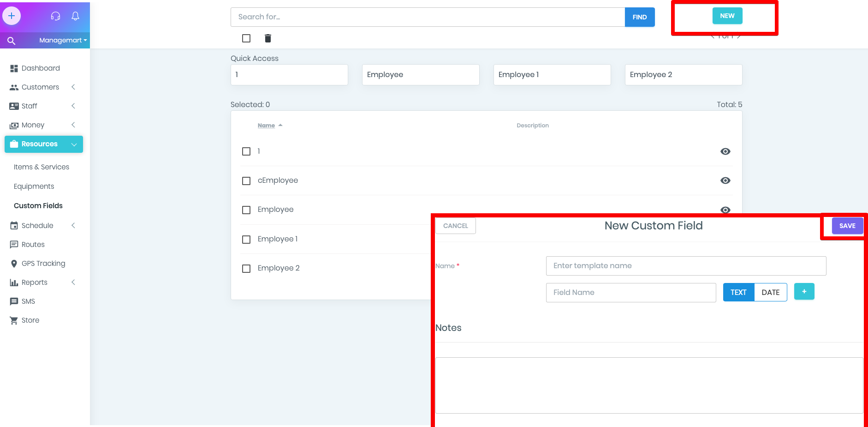868x427 pixels.
Task: Open Custom Fields submenu item
Action: pyautogui.click(x=38, y=206)
